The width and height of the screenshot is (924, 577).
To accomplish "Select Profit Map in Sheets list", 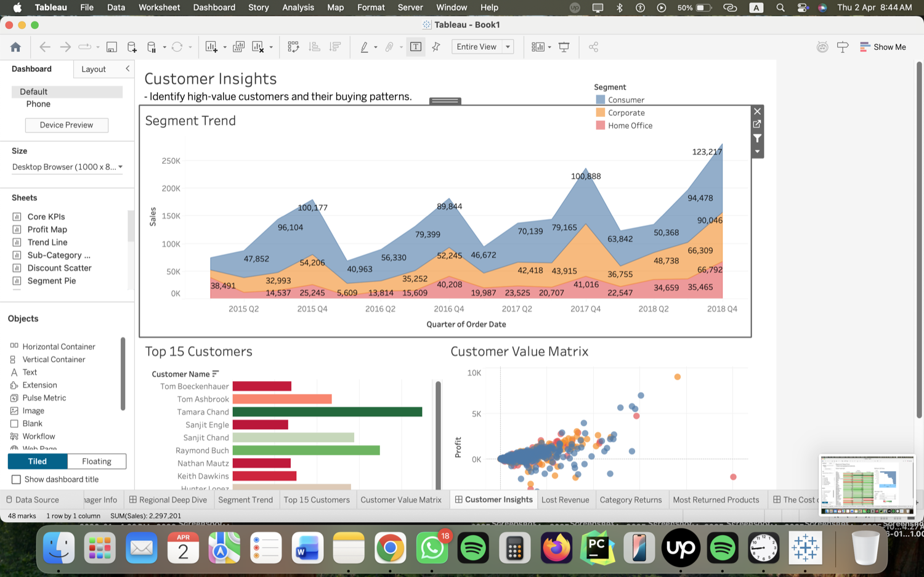I will click(x=47, y=229).
